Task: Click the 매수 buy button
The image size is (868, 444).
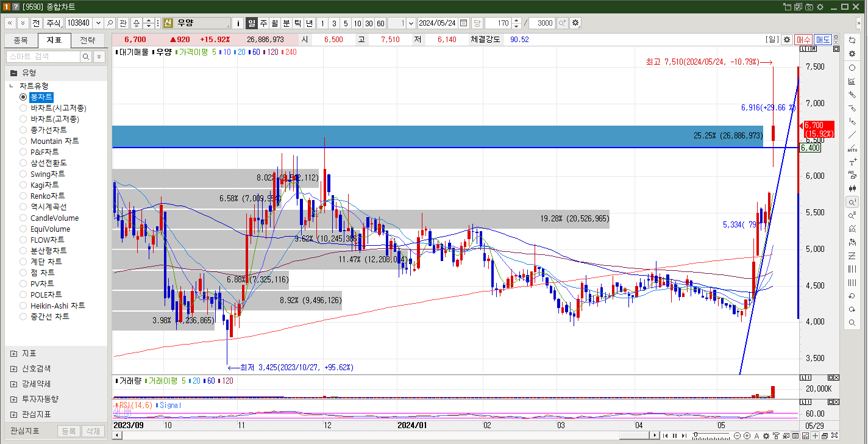Action: (x=803, y=40)
